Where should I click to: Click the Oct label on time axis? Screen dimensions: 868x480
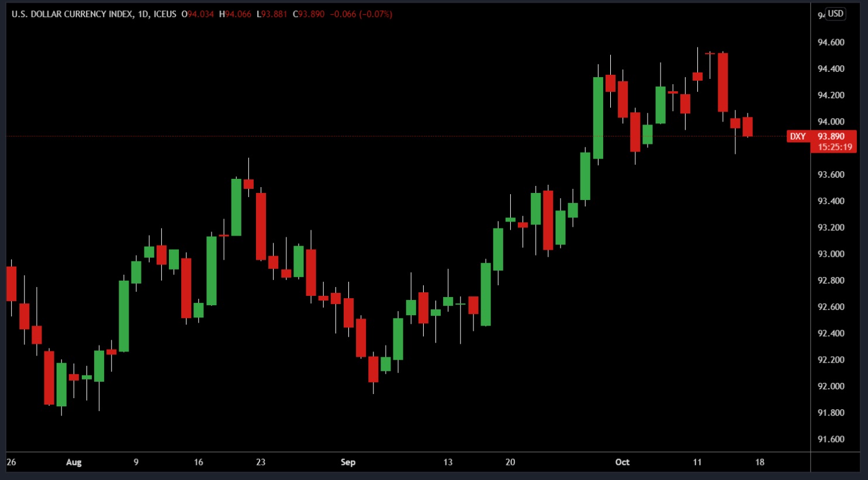click(623, 462)
